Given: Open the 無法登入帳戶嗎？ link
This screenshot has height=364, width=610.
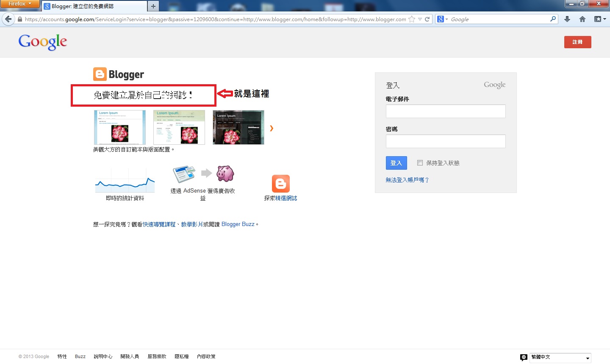Looking at the screenshot, I should click(x=407, y=180).
